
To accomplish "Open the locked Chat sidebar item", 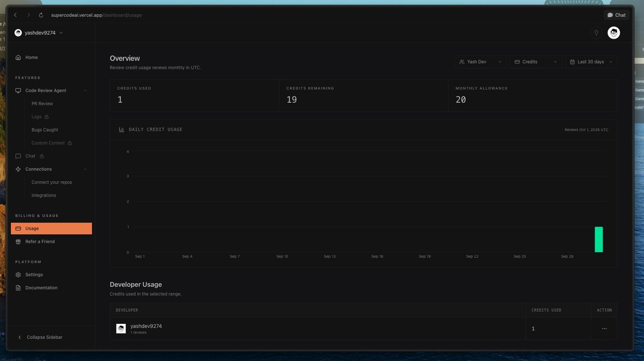I will [x=30, y=156].
